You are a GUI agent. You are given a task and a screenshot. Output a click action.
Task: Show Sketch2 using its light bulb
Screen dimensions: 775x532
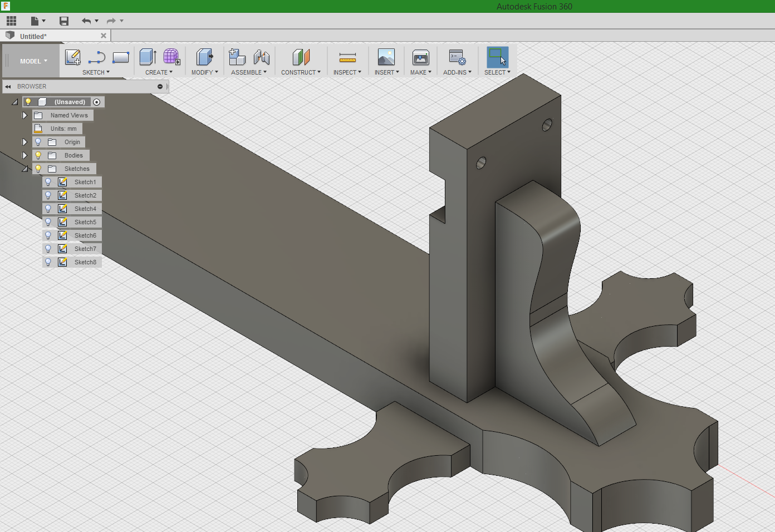tap(48, 195)
